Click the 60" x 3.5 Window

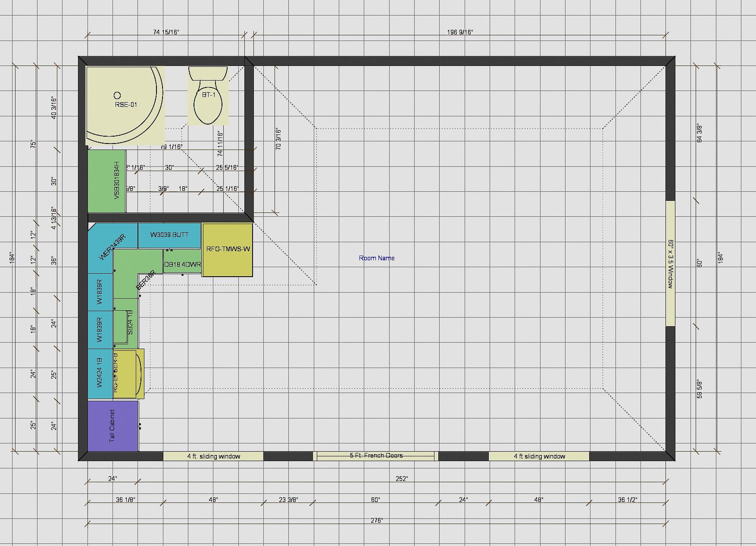point(670,263)
